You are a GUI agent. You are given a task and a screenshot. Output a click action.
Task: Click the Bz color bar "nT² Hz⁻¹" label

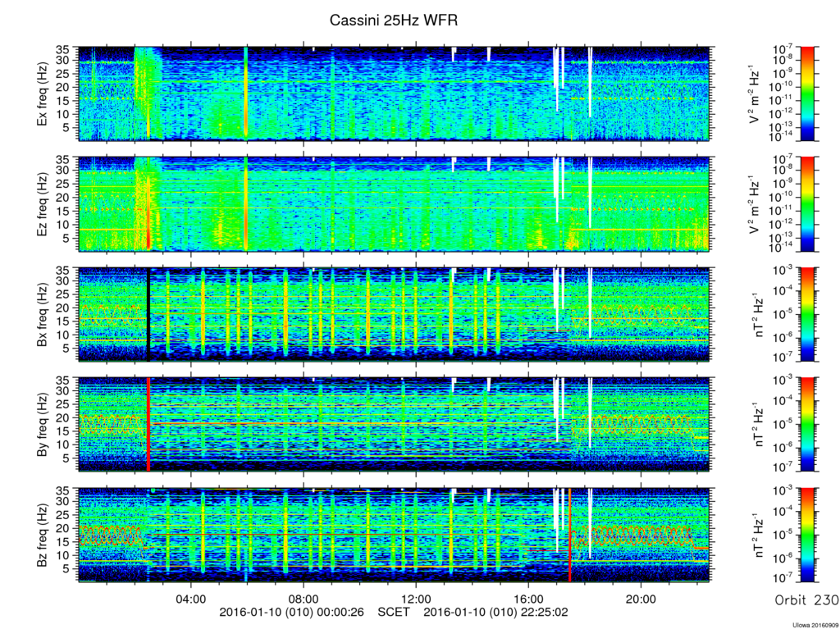click(x=759, y=536)
